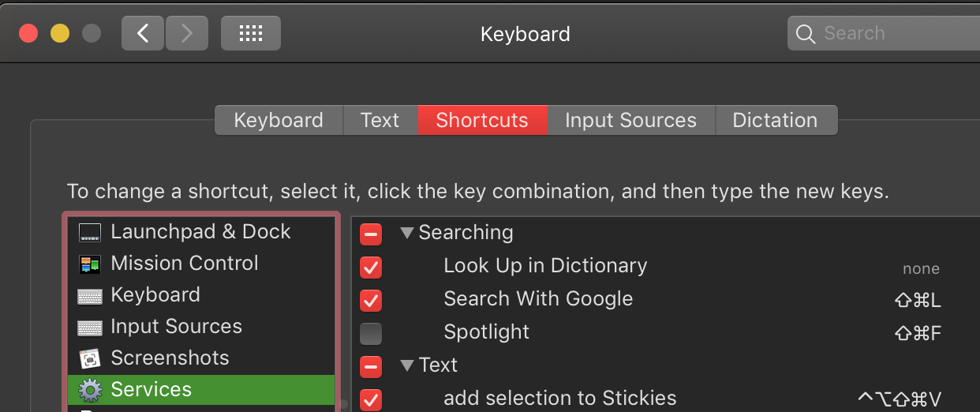
Task: Enable the Spotlight service checkbox
Action: (371, 333)
